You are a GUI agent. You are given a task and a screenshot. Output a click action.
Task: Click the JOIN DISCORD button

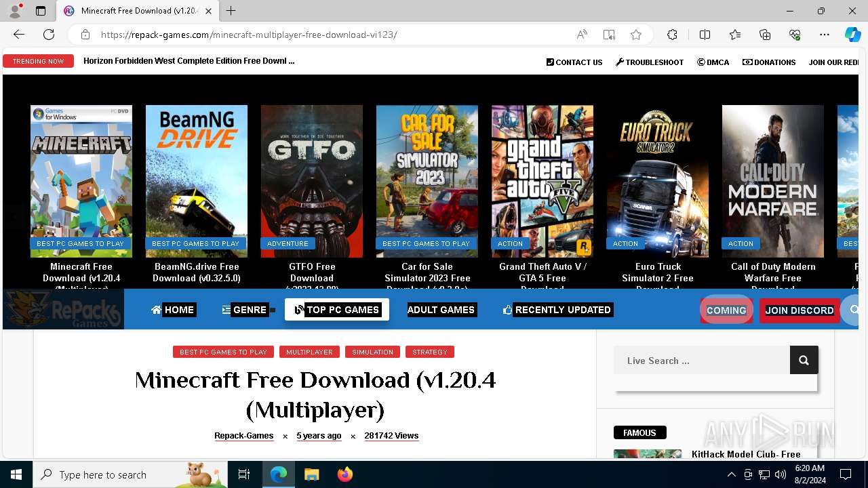[x=800, y=310]
